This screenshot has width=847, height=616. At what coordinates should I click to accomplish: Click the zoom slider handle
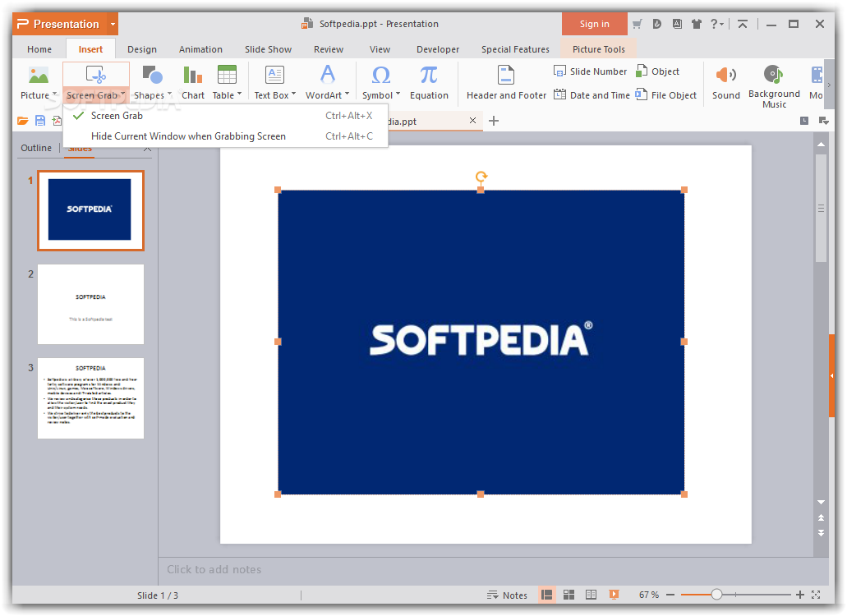(x=716, y=595)
